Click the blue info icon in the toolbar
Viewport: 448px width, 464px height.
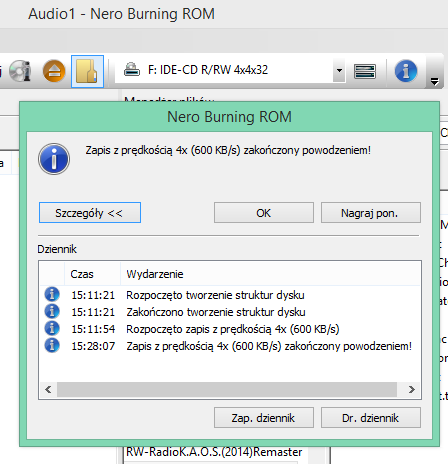click(406, 71)
